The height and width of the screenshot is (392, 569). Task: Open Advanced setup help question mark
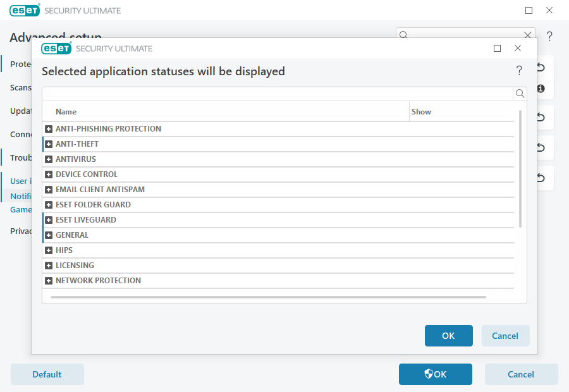[x=549, y=36]
